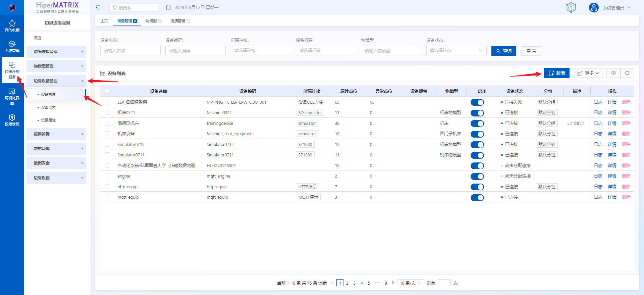Click device name Simulator0711
Image resolution: width=644 pixels, height=295 pixels.
coord(131,155)
